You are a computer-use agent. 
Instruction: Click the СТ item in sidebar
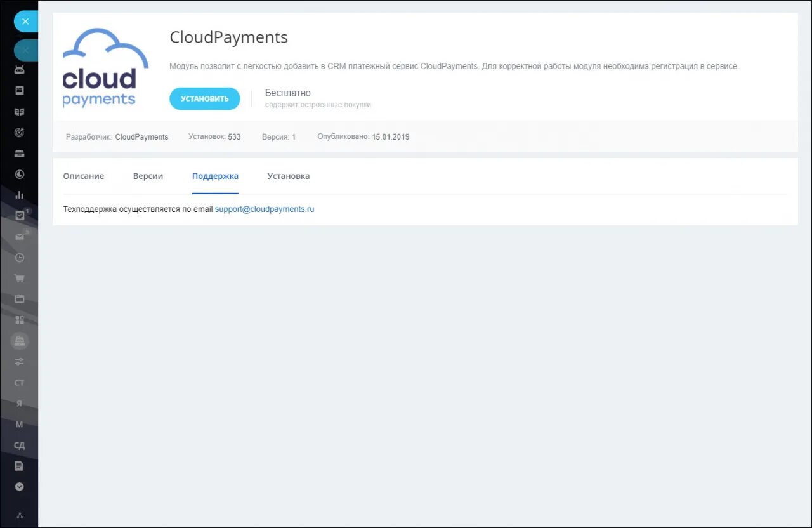click(x=20, y=383)
